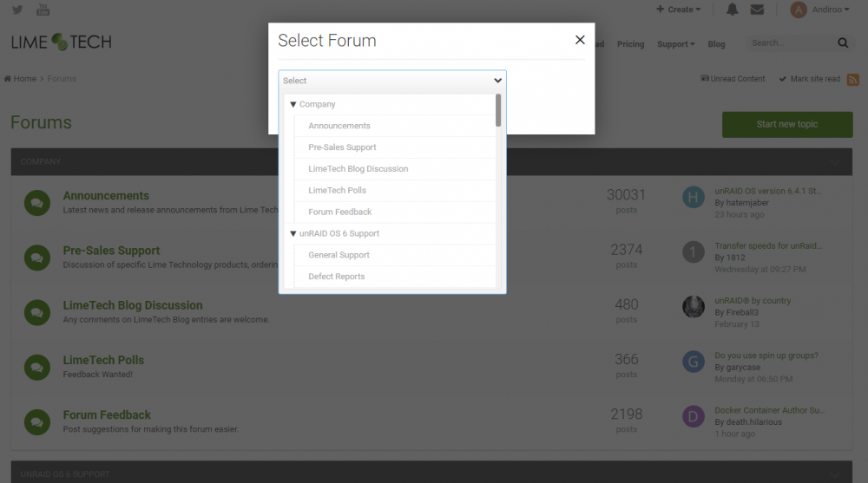Collapse the UNRAID OS 6 SUPPORT section
868x483 pixels.
point(834,474)
